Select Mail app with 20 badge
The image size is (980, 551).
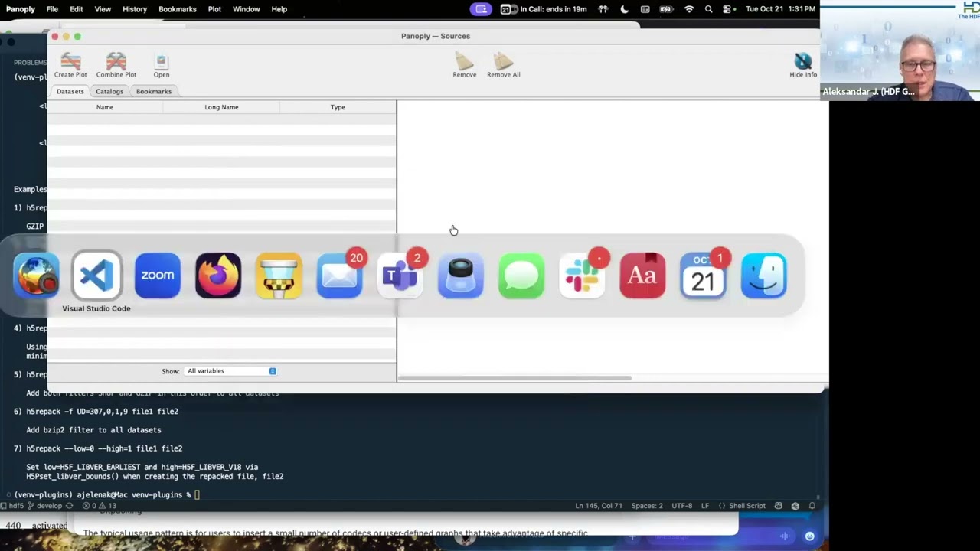[x=339, y=275]
